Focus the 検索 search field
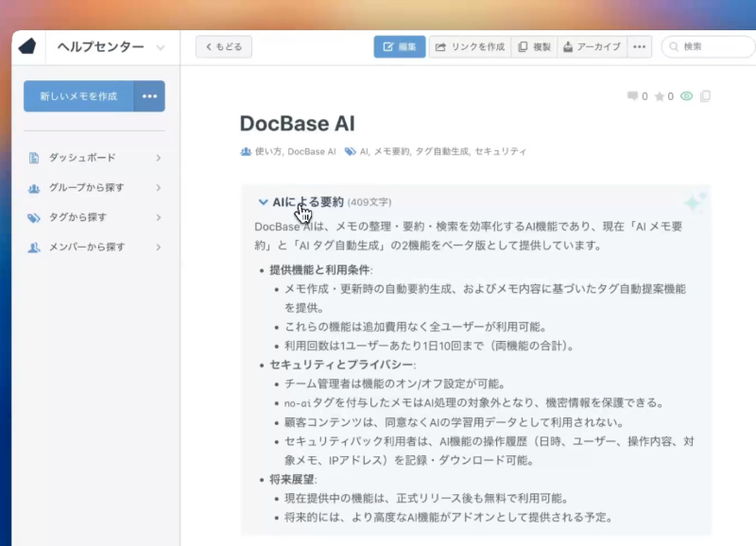Screen dimensions: 756x546 (x=711, y=46)
